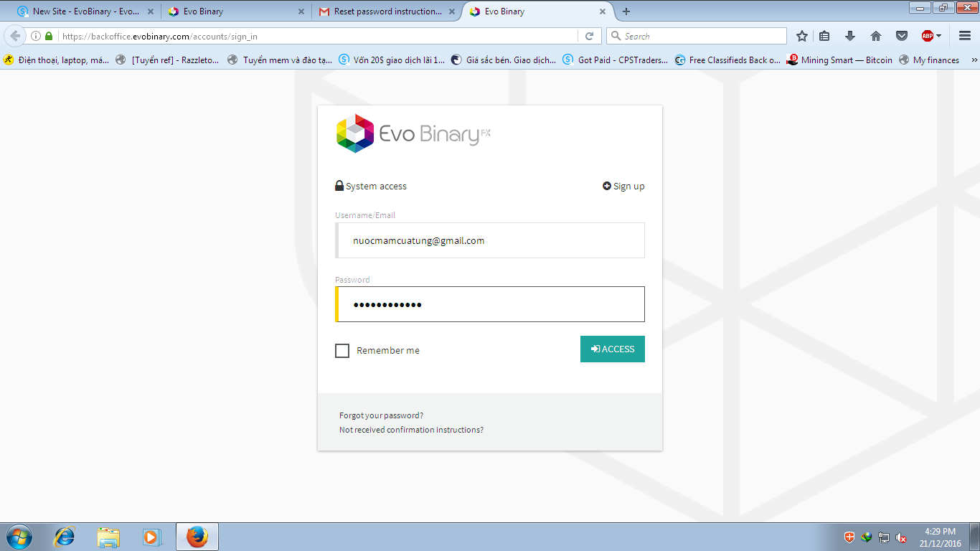Open the Tuyển mem và đào tạ bookmark

coord(280,60)
